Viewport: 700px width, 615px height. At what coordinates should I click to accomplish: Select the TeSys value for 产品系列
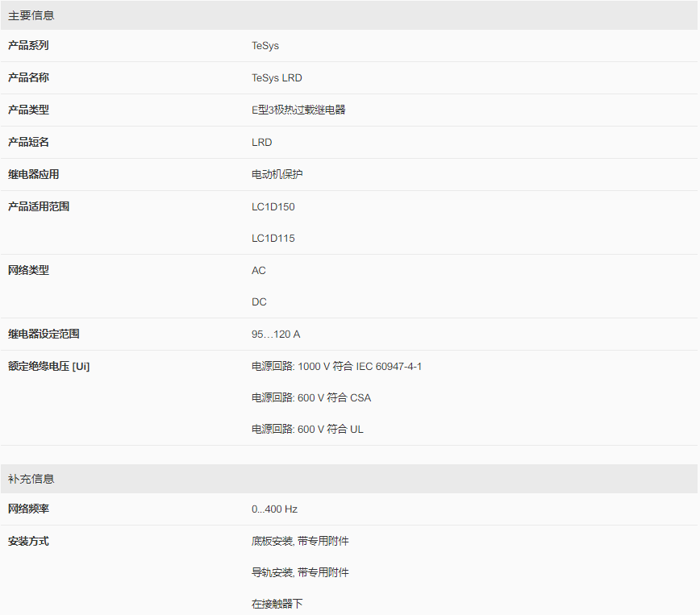[265, 45]
